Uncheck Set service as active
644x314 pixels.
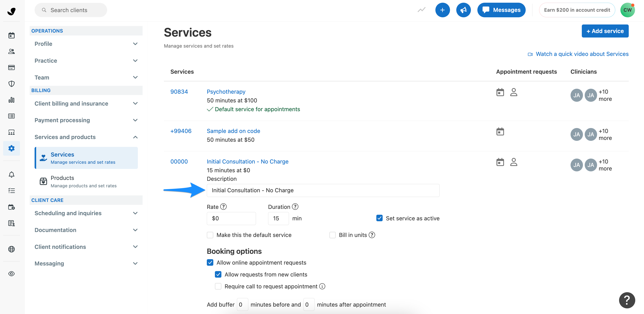[x=379, y=218]
